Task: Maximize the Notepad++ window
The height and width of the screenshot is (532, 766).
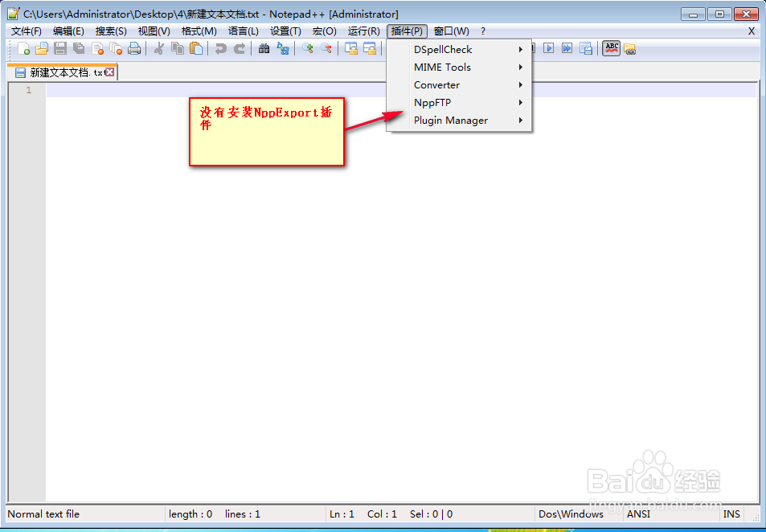Action: click(719, 14)
